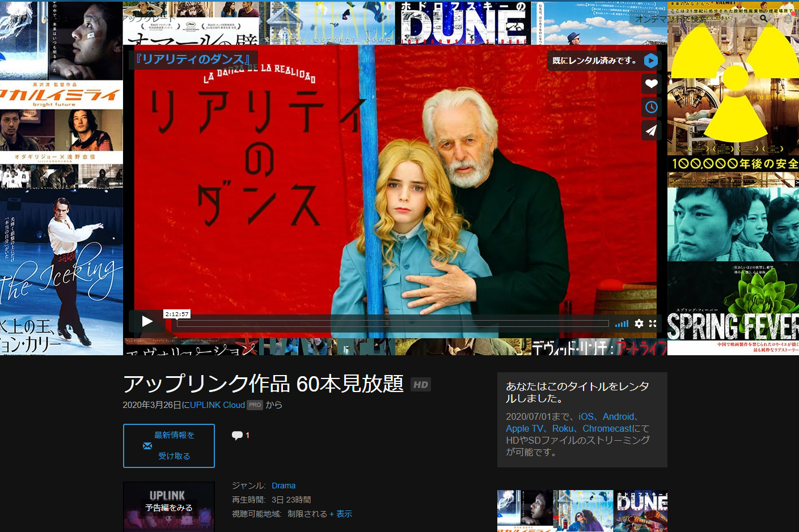Like the video with the heart icon
Viewport: 799px width, 532px height.
coord(651,84)
